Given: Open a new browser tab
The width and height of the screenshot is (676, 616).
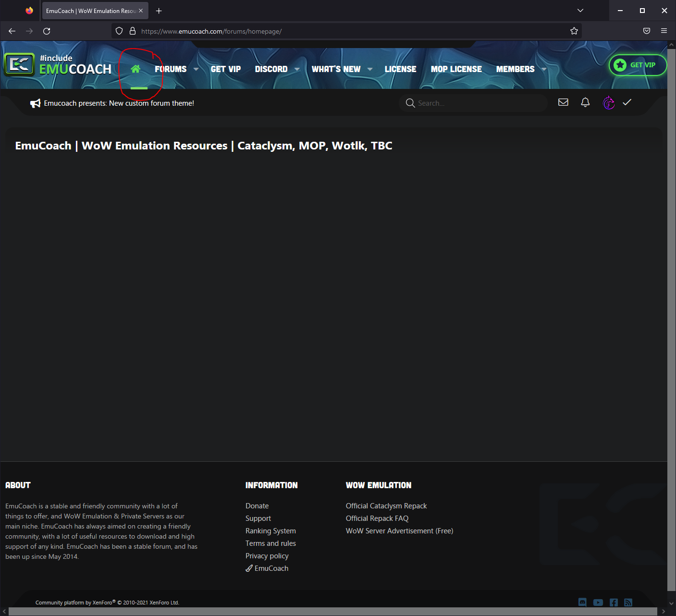Looking at the screenshot, I should 159,11.
